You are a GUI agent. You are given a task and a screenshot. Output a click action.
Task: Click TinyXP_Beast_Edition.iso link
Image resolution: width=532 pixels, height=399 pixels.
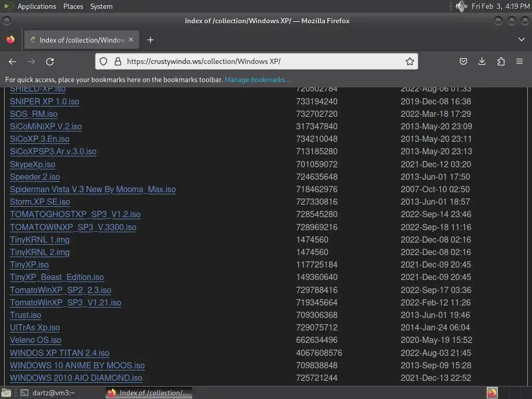pyautogui.click(x=57, y=277)
